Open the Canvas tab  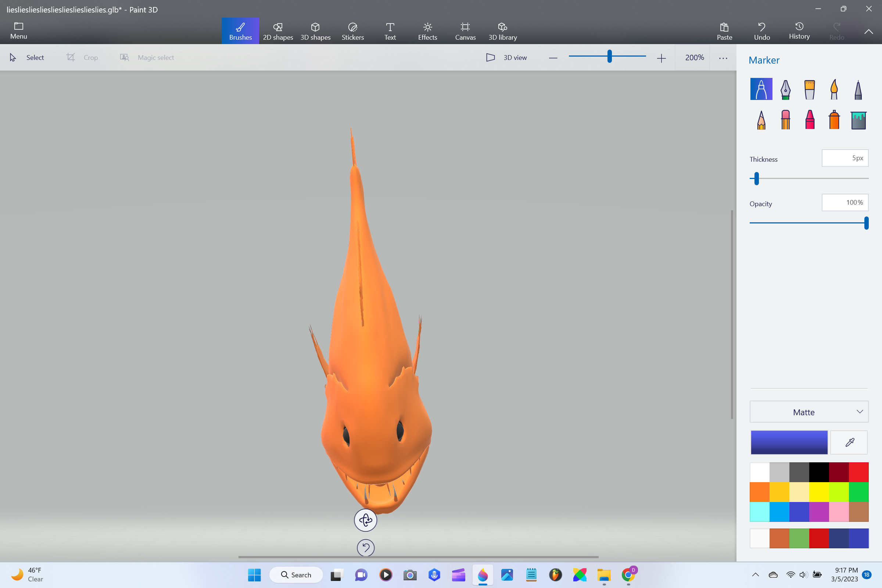pyautogui.click(x=465, y=31)
